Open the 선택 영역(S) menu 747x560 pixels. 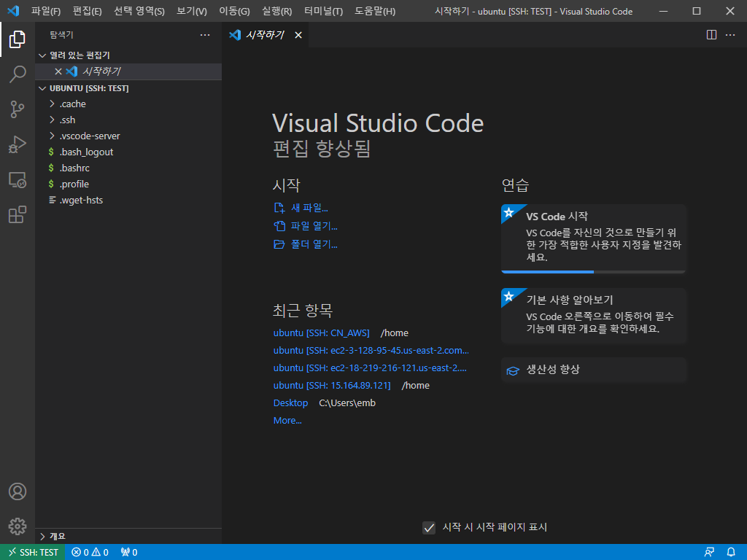tap(139, 11)
